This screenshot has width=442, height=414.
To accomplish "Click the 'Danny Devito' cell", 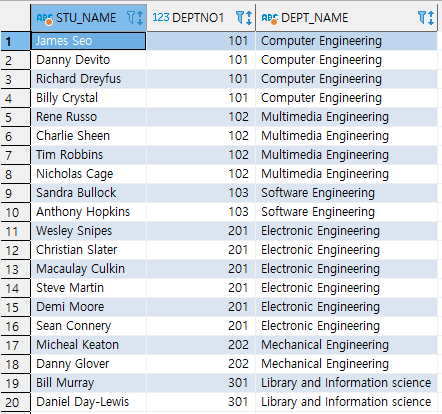I will pos(88,60).
